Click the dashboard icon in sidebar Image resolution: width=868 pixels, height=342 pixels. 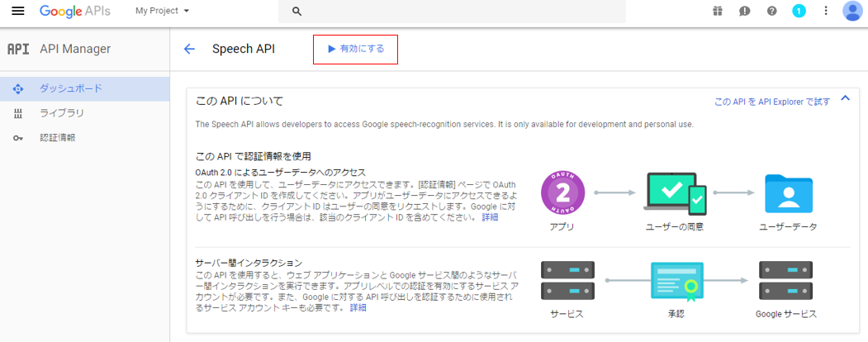point(17,88)
